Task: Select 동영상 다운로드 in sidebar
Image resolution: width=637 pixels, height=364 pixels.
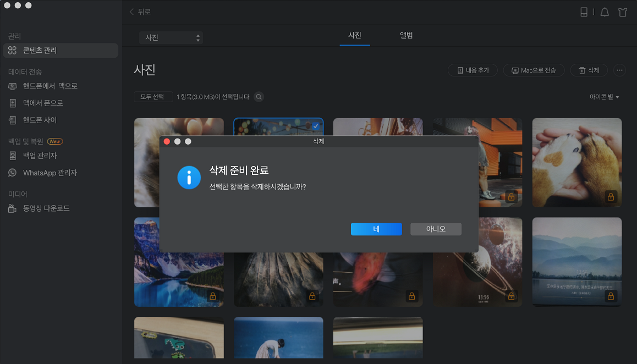Action: click(x=46, y=208)
